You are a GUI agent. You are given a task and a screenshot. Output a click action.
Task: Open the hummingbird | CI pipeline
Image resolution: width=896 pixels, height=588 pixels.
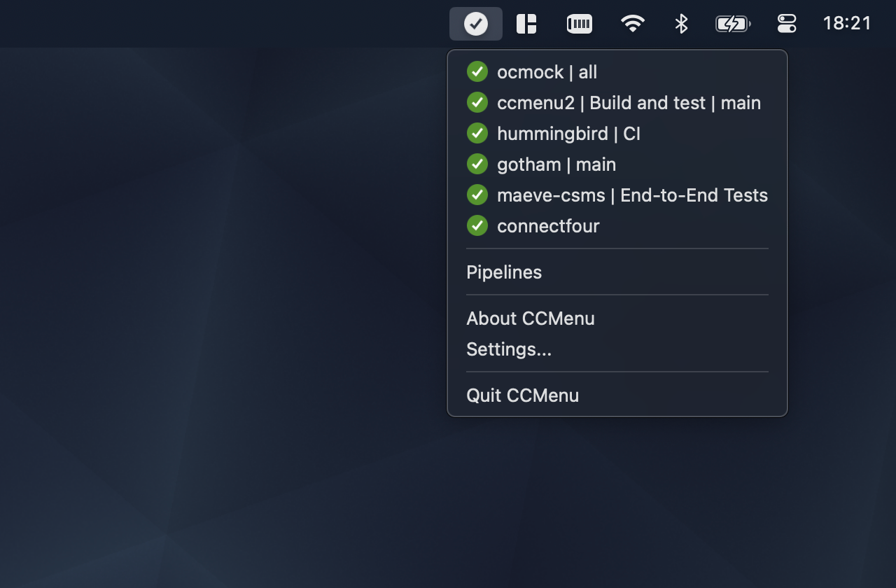click(x=567, y=132)
